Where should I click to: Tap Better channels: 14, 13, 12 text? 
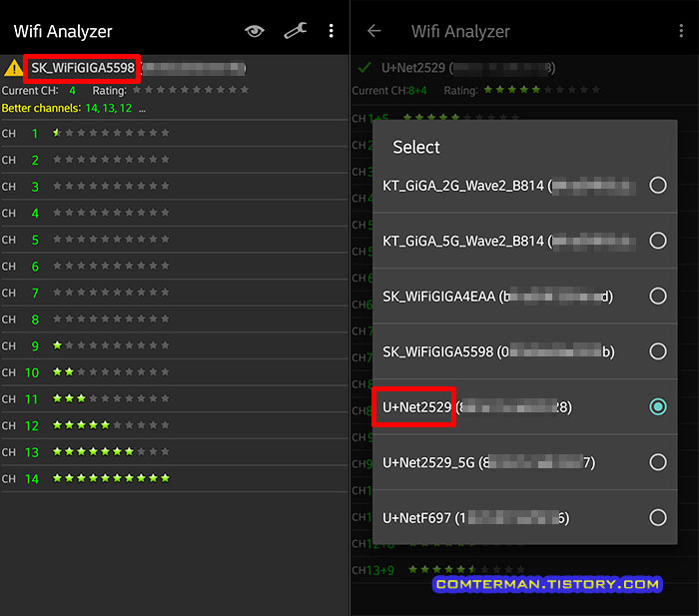[x=67, y=108]
